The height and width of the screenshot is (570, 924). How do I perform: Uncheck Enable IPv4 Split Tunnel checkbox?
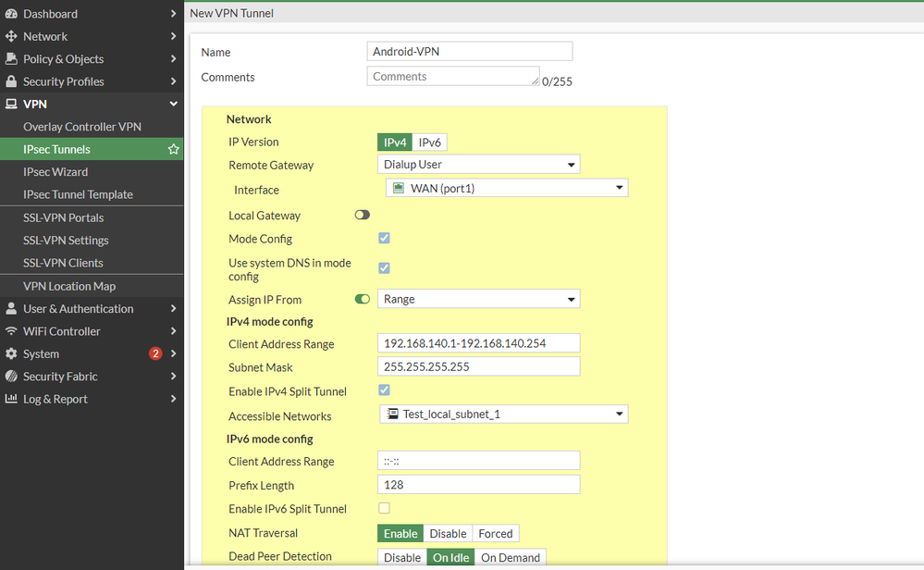pos(384,390)
